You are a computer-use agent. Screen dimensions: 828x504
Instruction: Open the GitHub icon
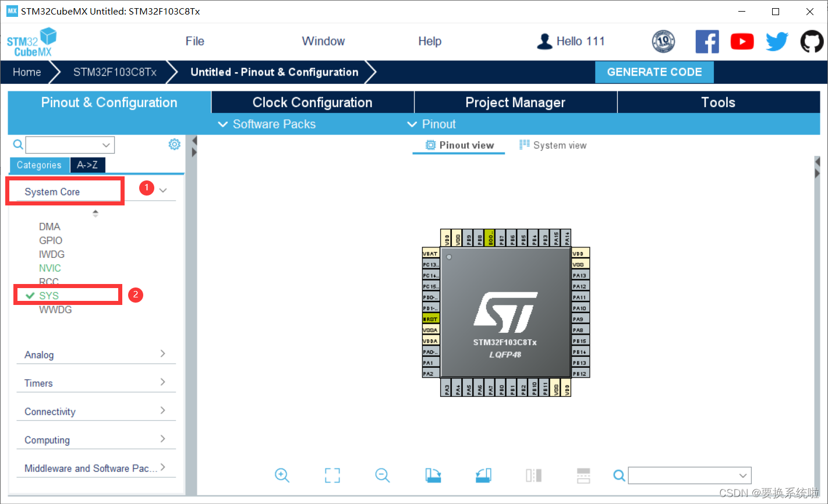(812, 42)
